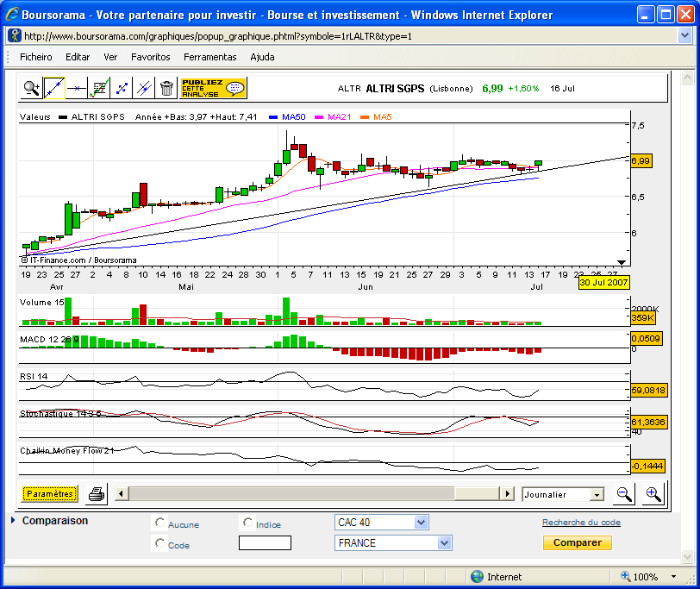Click the page vertical scrollbar down arrow

point(687,556)
